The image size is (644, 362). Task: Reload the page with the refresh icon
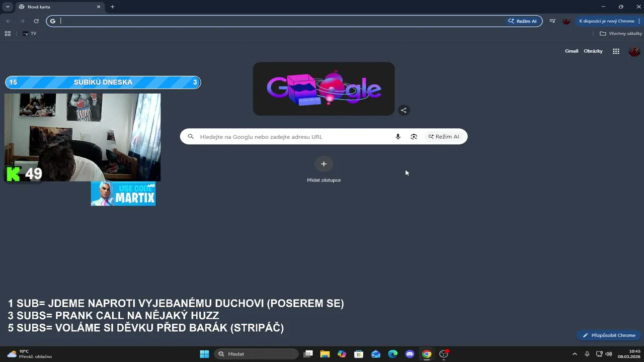pyautogui.click(x=36, y=21)
